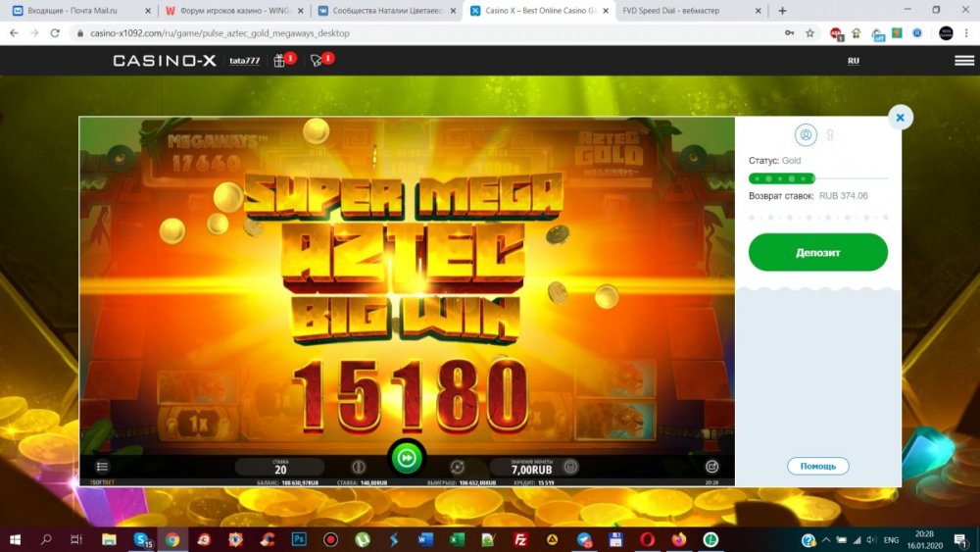Open the hamburger main menu
Screen dimensions: 980x552
click(x=963, y=60)
